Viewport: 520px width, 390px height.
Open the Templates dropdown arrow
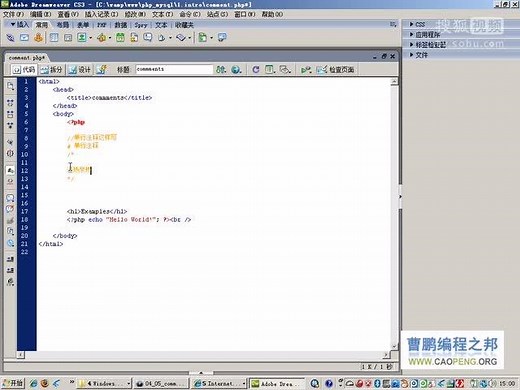[211, 38]
